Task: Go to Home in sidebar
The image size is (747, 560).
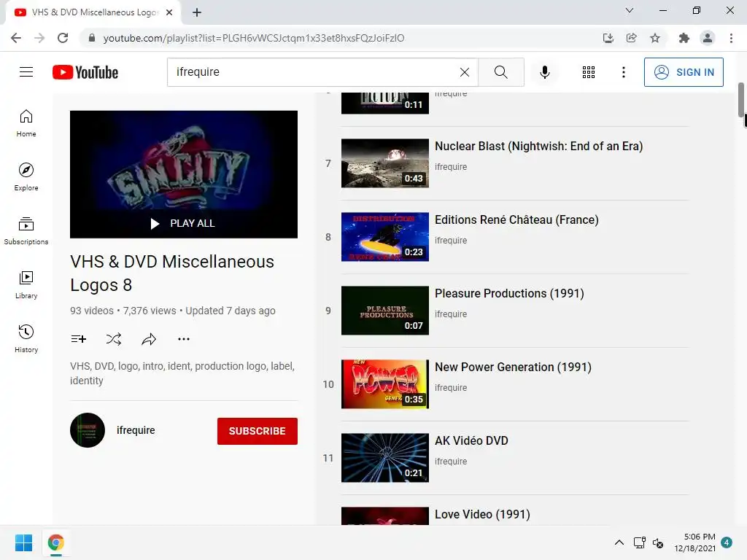Action: tap(26, 122)
